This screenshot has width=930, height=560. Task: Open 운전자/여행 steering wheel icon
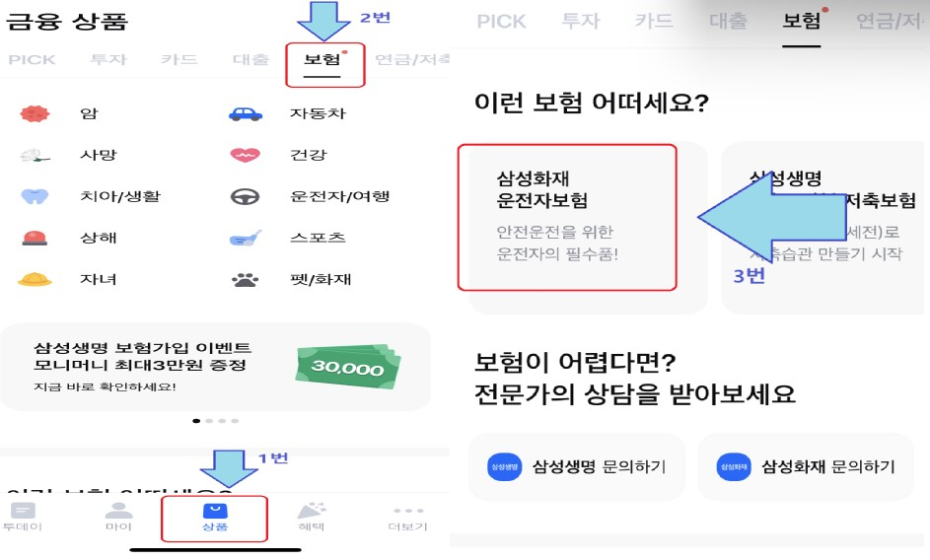pyautogui.click(x=245, y=196)
